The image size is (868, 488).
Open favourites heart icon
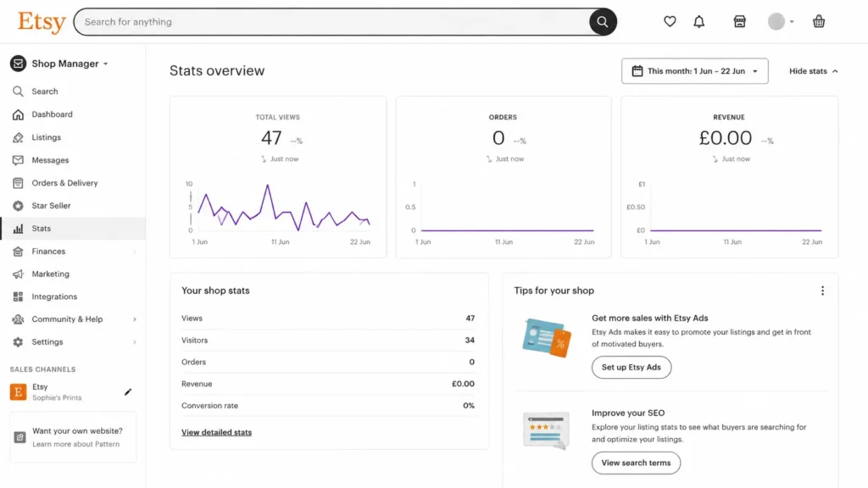point(670,21)
